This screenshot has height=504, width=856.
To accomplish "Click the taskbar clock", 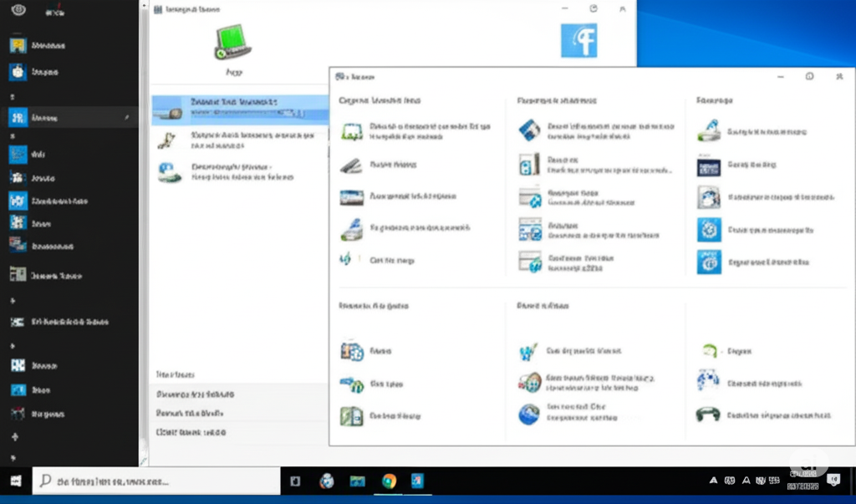I will 802,481.
